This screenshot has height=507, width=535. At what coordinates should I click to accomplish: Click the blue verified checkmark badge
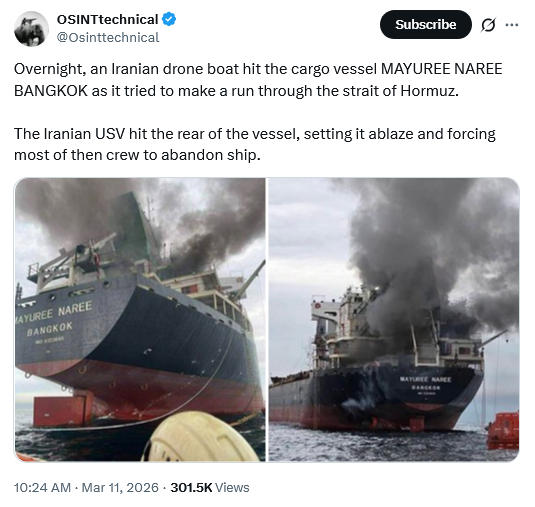tap(169, 19)
